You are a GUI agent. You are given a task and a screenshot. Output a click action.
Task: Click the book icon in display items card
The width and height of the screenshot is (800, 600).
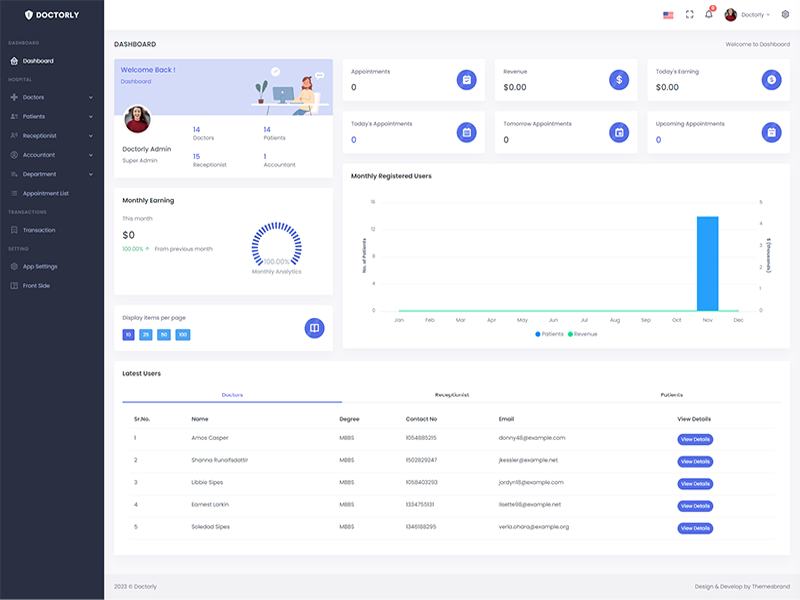point(314,328)
